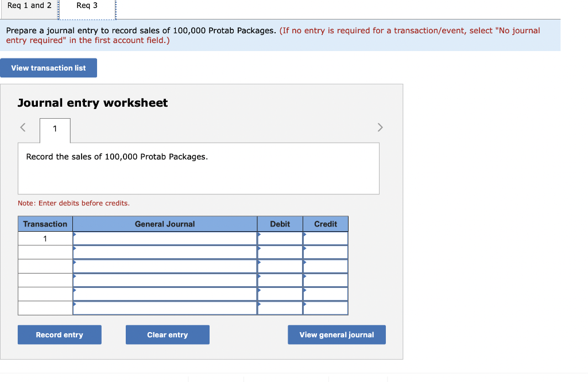This screenshot has width=588, height=382.
Task: Click the Credit field of the first row
Action: (326, 238)
